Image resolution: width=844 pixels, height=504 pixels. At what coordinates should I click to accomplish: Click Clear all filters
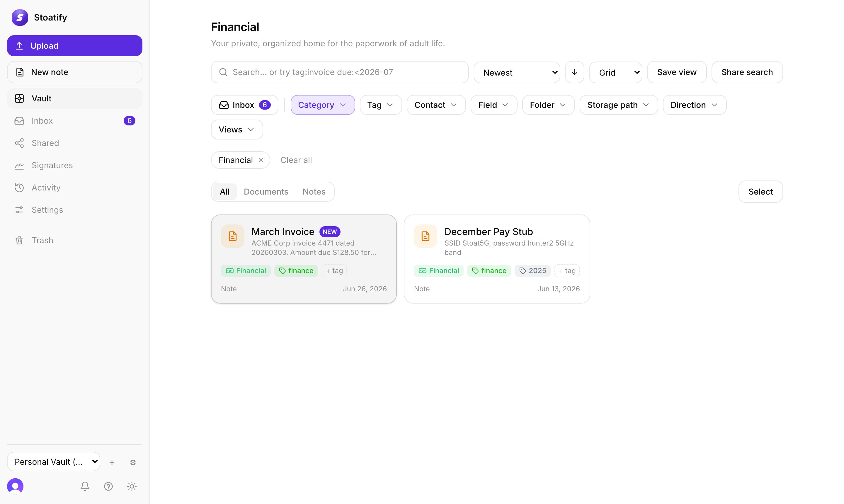click(296, 160)
